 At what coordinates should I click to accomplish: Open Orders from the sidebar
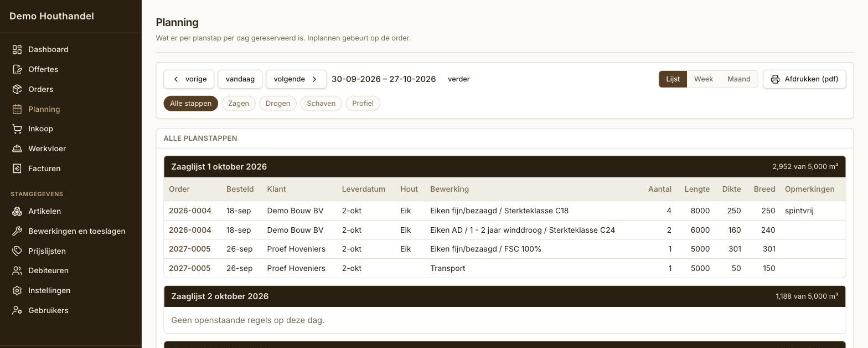click(x=40, y=89)
